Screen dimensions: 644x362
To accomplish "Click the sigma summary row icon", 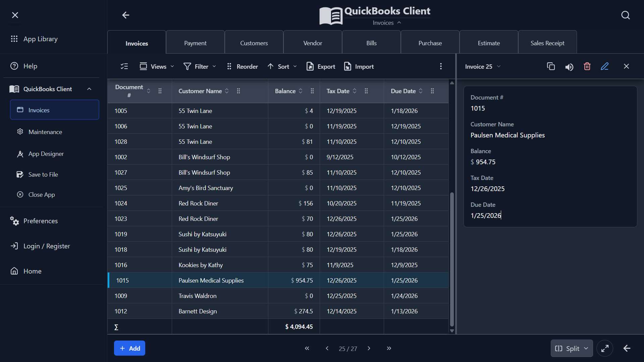I will 116,327.
